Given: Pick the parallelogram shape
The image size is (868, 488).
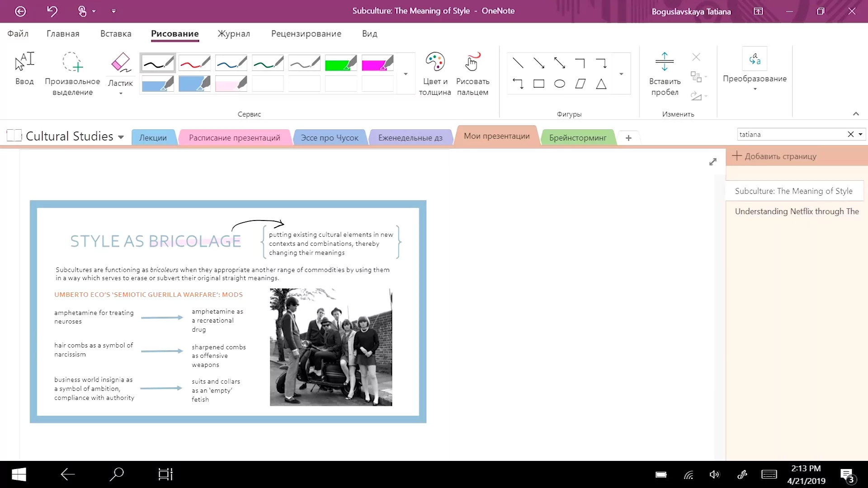Looking at the screenshot, I should click(580, 84).
